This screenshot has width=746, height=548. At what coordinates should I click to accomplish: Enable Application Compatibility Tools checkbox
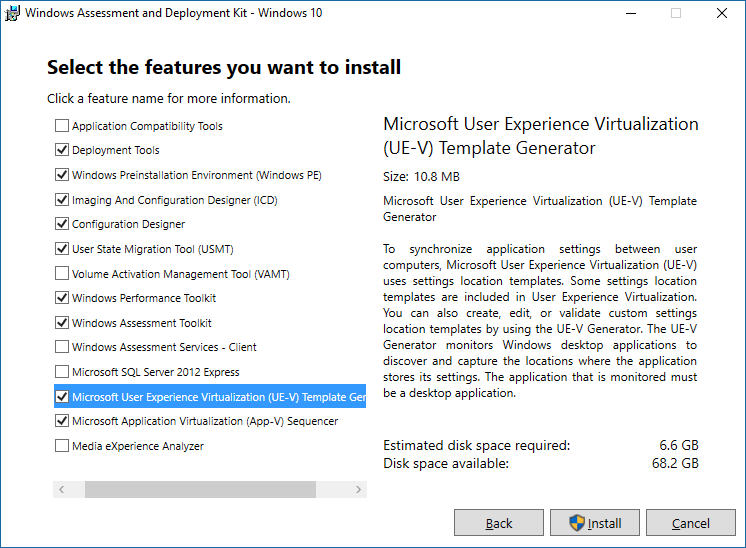point(62,126)
